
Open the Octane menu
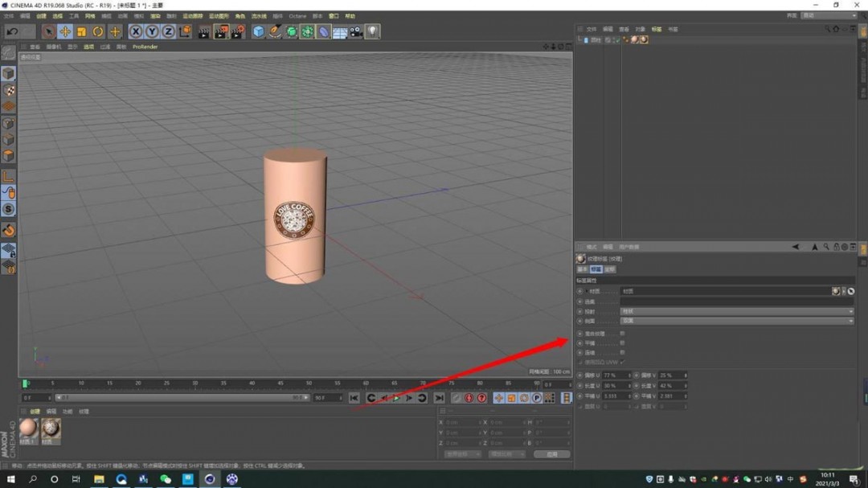pos(297,15)
